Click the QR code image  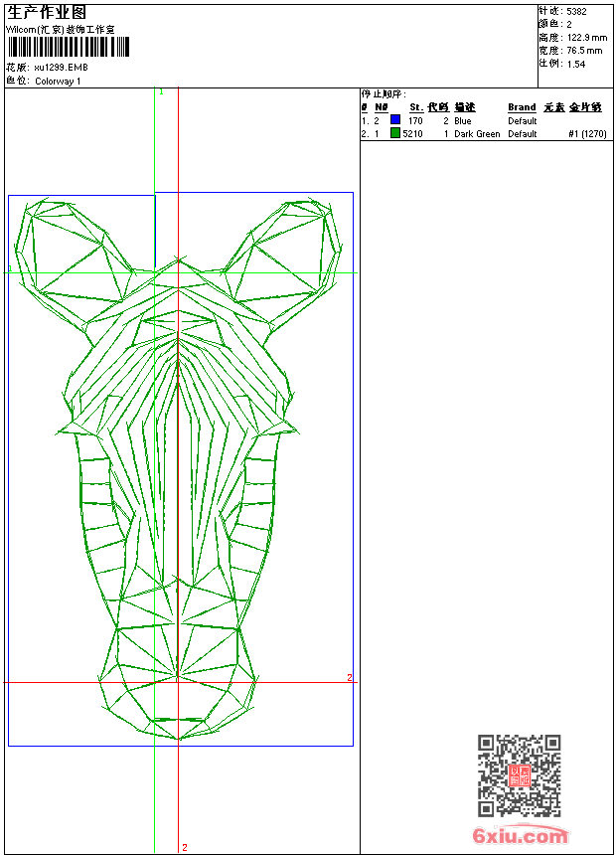pyautogui.click(x=519, y=774)
